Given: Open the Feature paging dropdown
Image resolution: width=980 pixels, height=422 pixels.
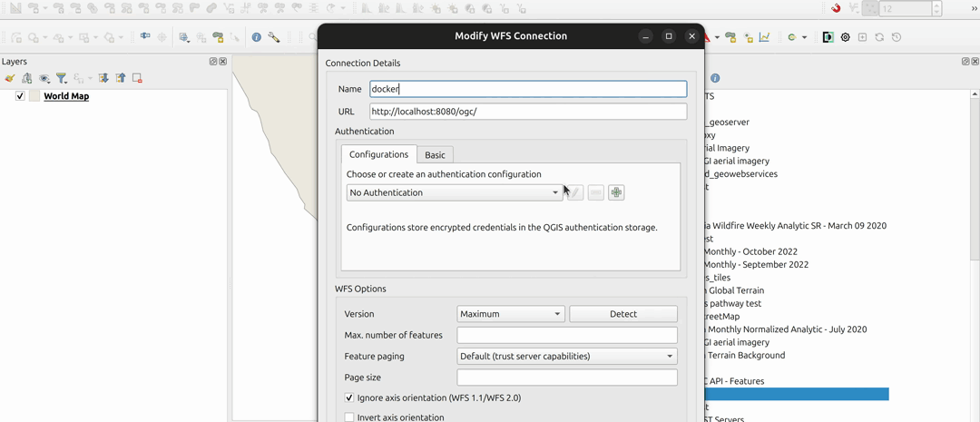Looking at the screenshot, I should (567, 357).
